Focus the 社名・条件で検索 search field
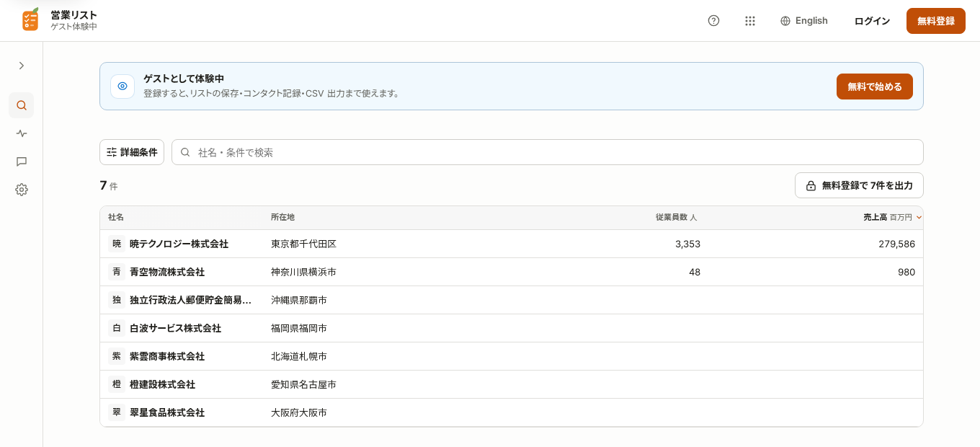This screenshot has width=980, height=447. coord(548,152)
